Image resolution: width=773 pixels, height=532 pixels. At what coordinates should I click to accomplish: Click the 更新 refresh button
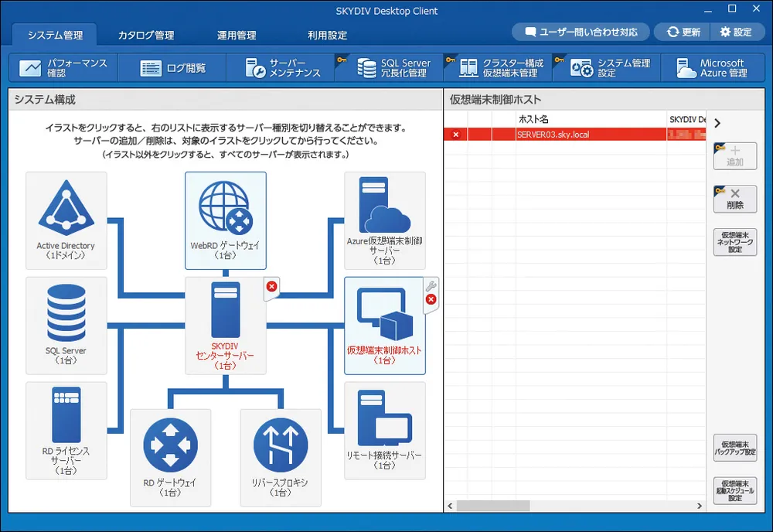point(683,32)
